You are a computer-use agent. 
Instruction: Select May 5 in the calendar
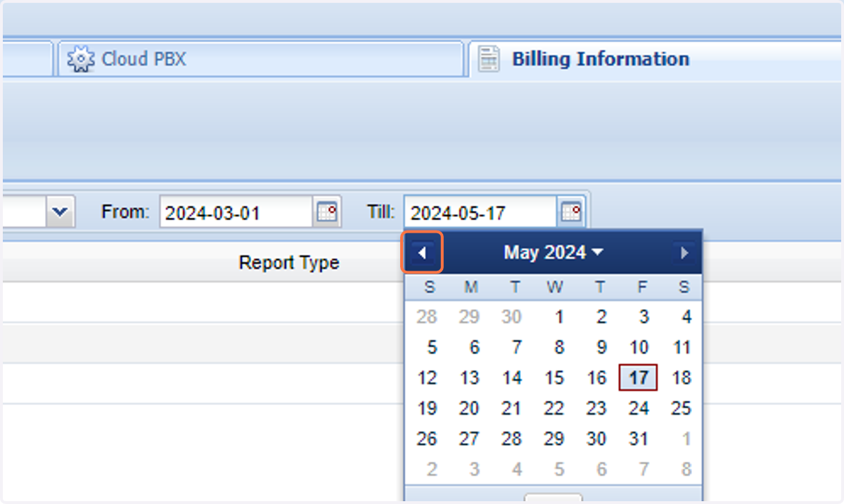[x=431, y=347]
